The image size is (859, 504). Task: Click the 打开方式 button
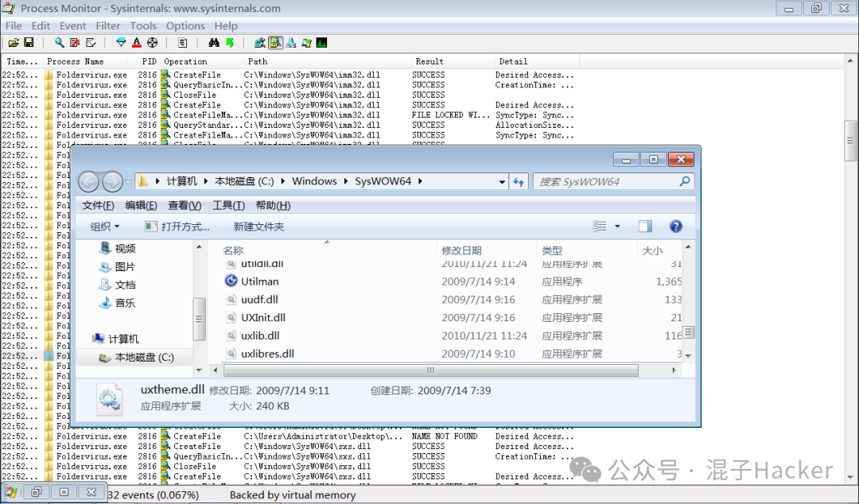(x=175, y=226)
